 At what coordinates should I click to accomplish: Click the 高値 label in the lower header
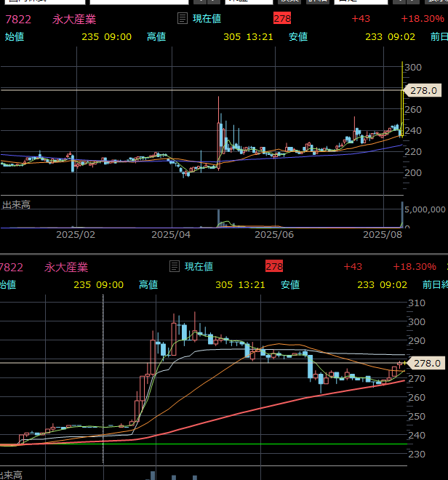click(148, 284)
